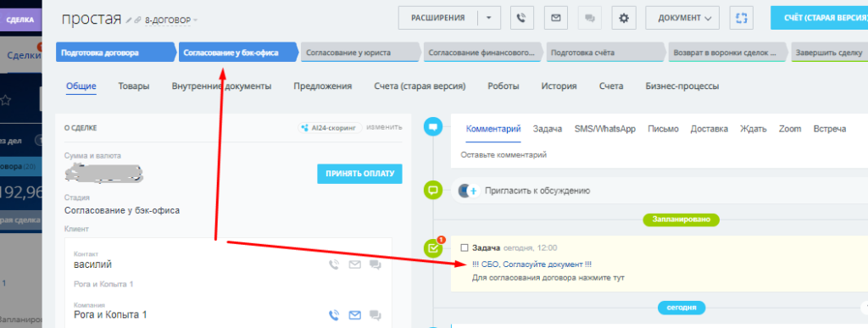Screen dimensions: 868x328
Task: Open the Сделки tab in background panel
Action: pyautogui.click(x=24, y=55)
